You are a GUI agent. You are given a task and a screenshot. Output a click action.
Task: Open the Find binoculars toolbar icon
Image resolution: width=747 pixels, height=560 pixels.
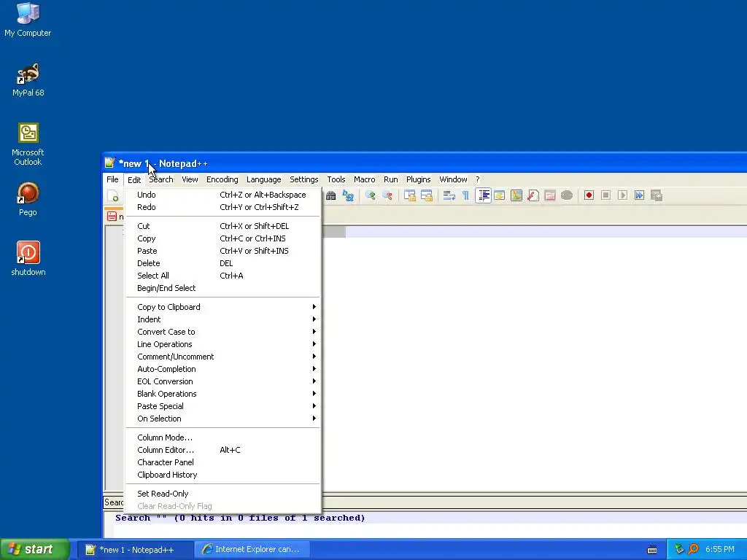[x=330, y=195]
